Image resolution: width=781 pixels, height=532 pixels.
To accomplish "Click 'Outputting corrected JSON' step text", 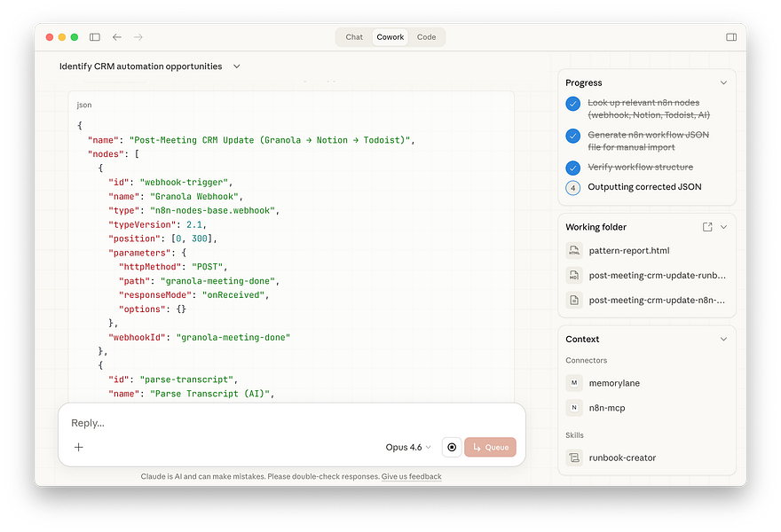I will [644, 186].
